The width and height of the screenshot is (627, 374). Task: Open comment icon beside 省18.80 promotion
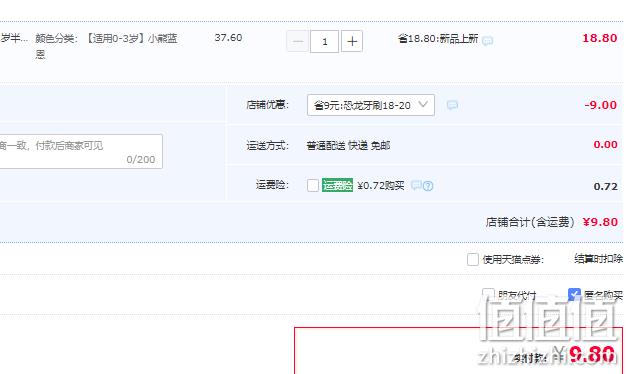[x=487, y=40]
